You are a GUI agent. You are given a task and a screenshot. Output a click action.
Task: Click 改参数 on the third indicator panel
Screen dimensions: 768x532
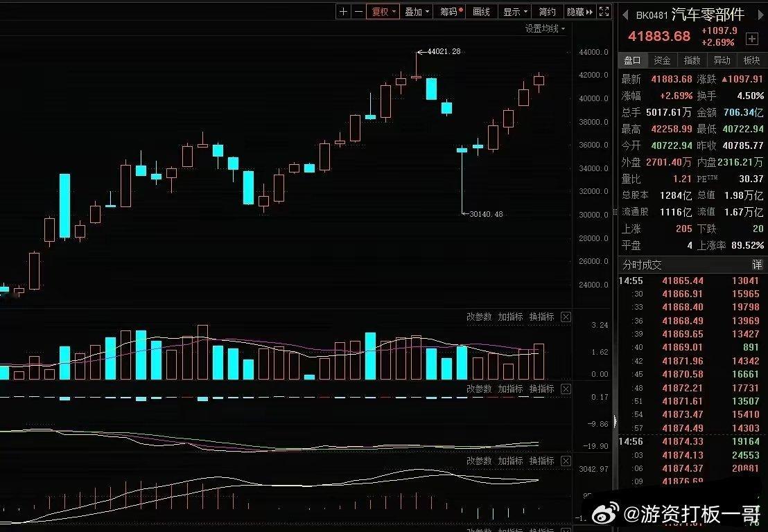478,461
